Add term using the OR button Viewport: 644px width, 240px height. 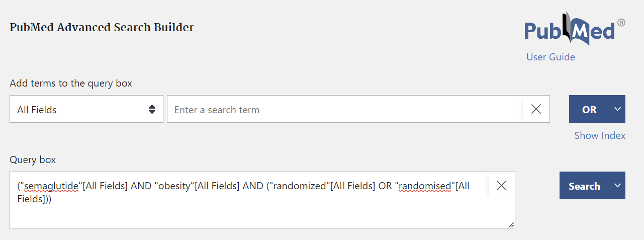tap(589, 109)
